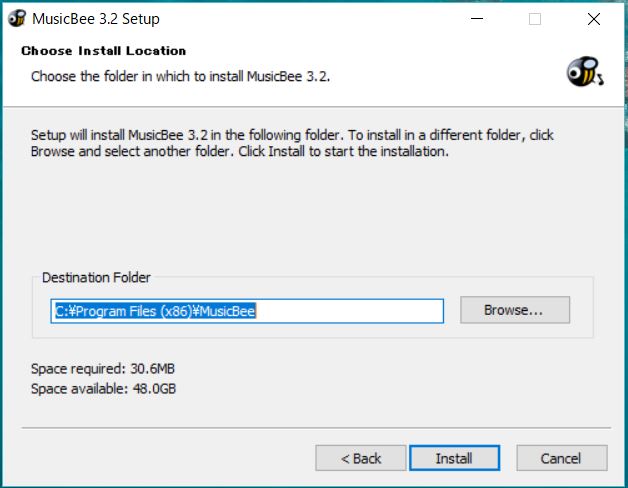Open the Browse... folder picker
Viewport: 628px width, 488px height.
515,310
